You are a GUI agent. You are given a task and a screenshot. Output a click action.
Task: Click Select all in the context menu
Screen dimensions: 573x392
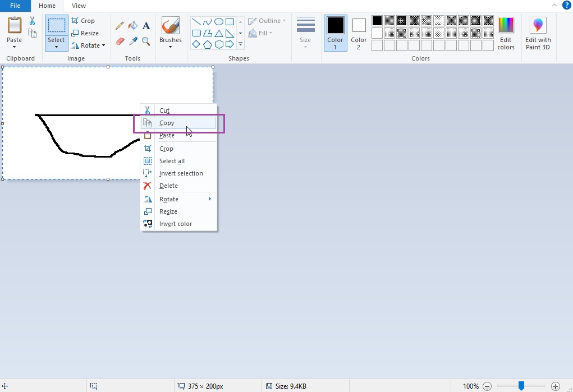(172, 161)
